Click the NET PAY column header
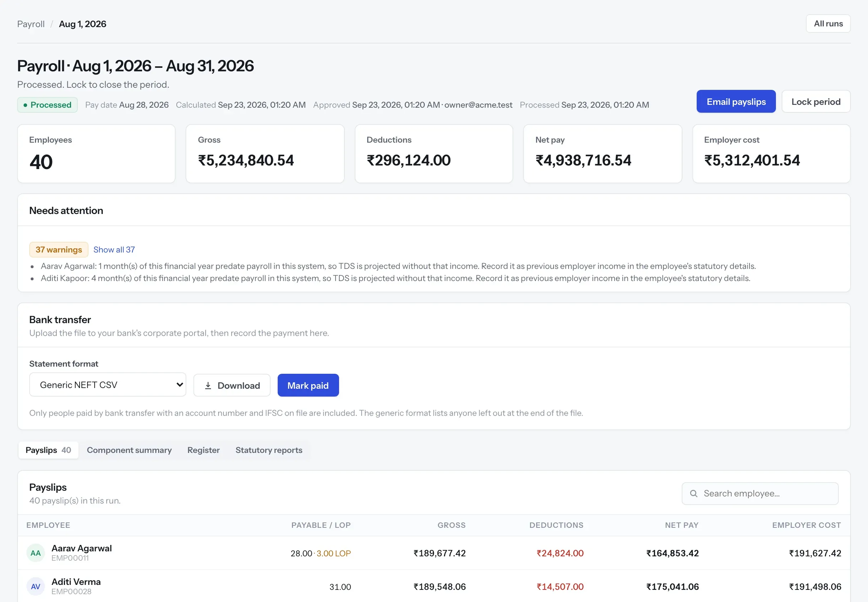Viewport: 868px width, 602px height. pyautogui.click(x=682, y=525)
